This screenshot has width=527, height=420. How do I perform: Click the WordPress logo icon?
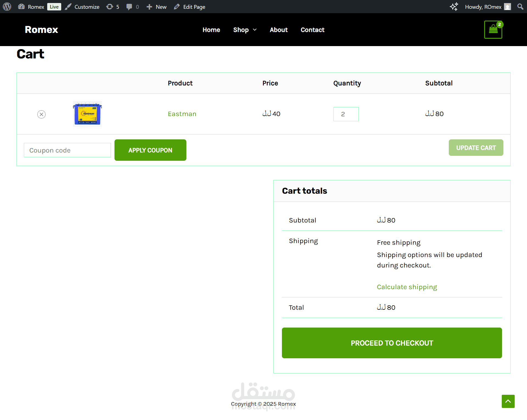(x=7, y=7)
